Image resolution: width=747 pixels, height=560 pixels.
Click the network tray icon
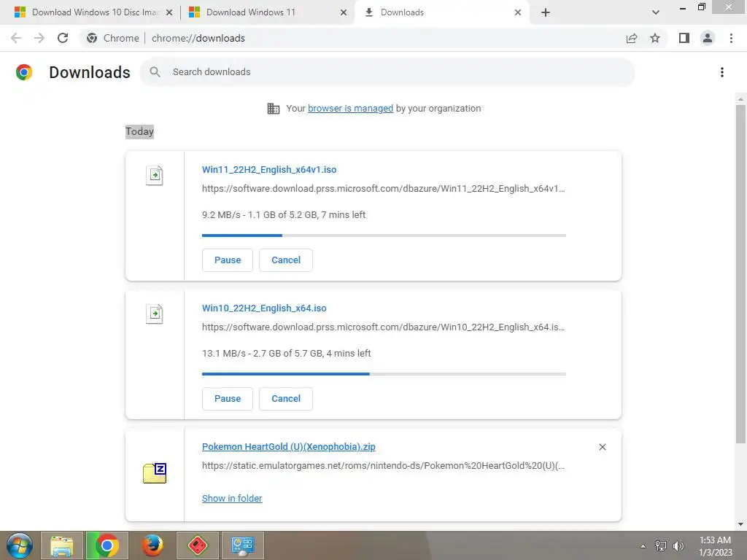pos(661,545)
